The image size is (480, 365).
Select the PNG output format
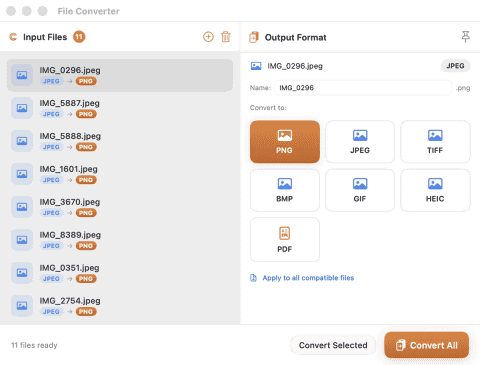[x=285, y=142]
